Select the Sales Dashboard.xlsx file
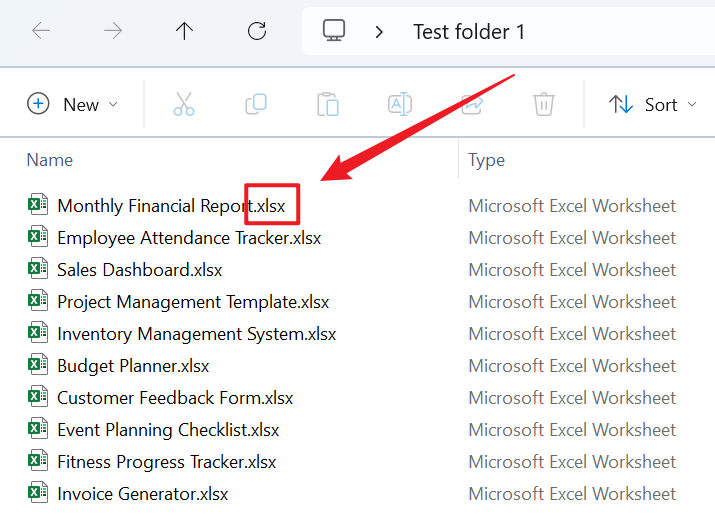715x529 pixels. point(139,270)
